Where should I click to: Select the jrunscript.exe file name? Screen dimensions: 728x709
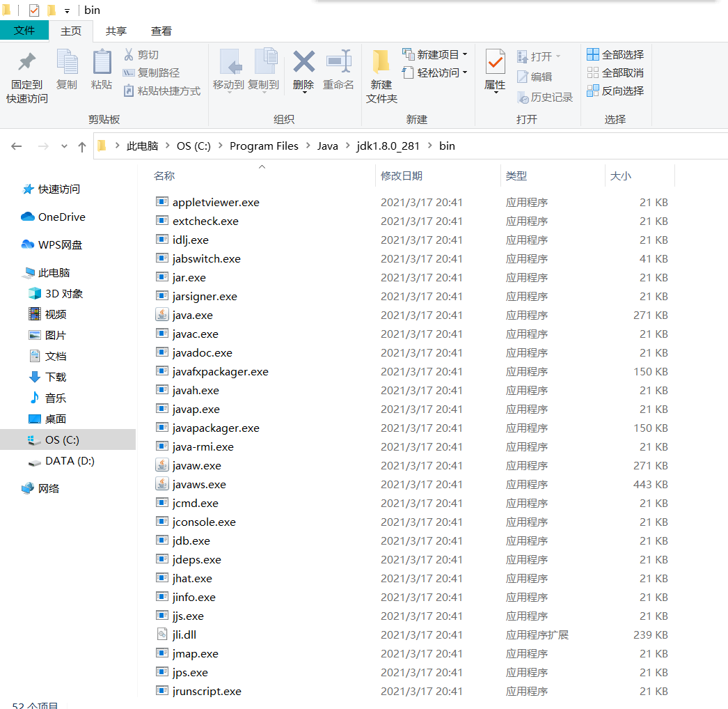pos(207,692)
